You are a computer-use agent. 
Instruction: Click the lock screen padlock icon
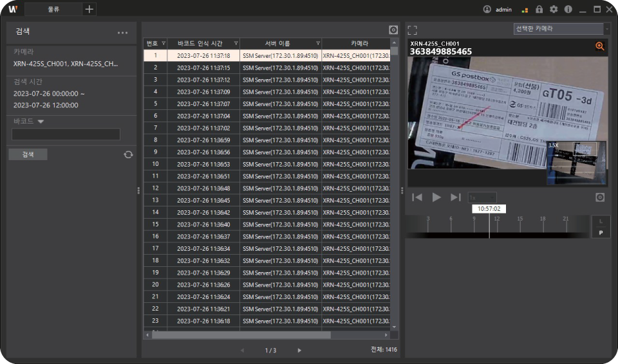(x=539, y=10)
